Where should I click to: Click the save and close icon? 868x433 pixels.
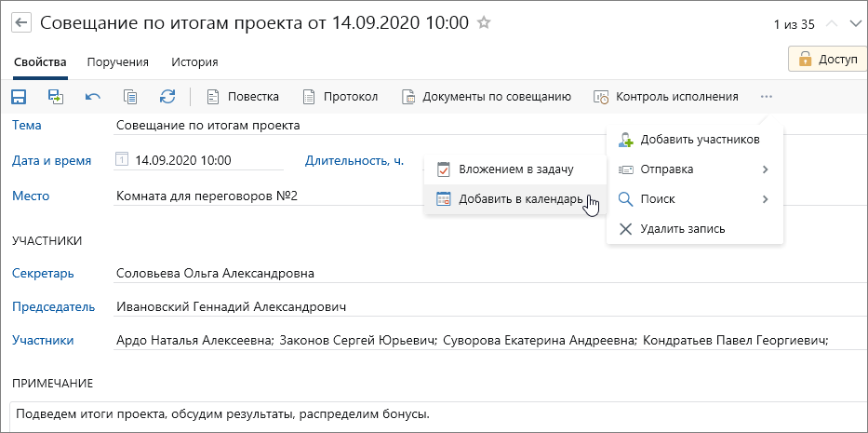(x=56, y=96)
